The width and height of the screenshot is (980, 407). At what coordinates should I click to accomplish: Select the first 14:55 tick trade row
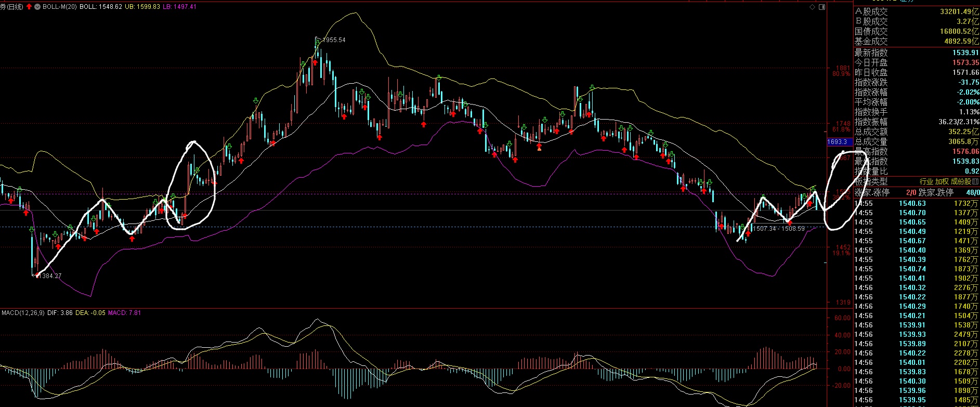[917, 204]
